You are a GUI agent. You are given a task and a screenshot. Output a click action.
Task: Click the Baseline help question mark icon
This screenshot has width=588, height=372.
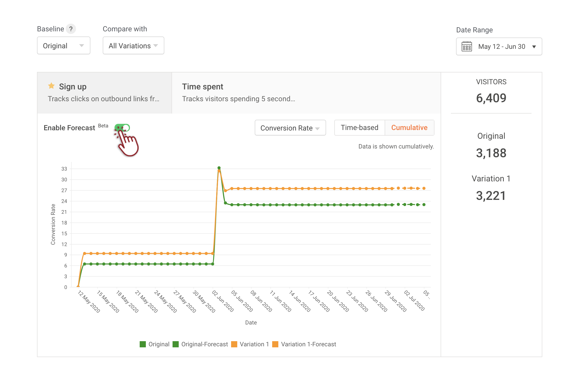tap(71, 29)
